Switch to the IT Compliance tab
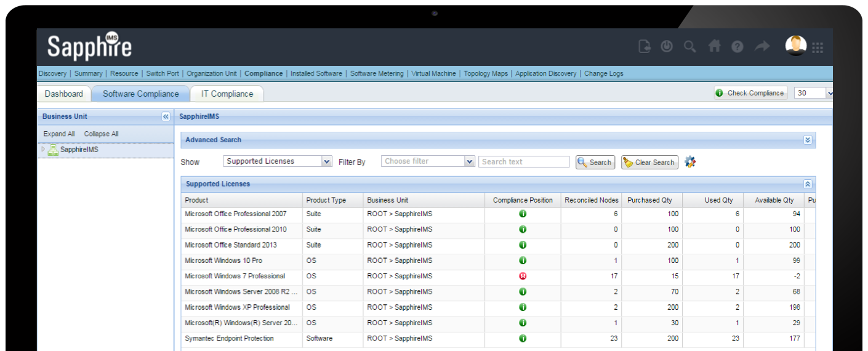868x351 pixels. 227,94
